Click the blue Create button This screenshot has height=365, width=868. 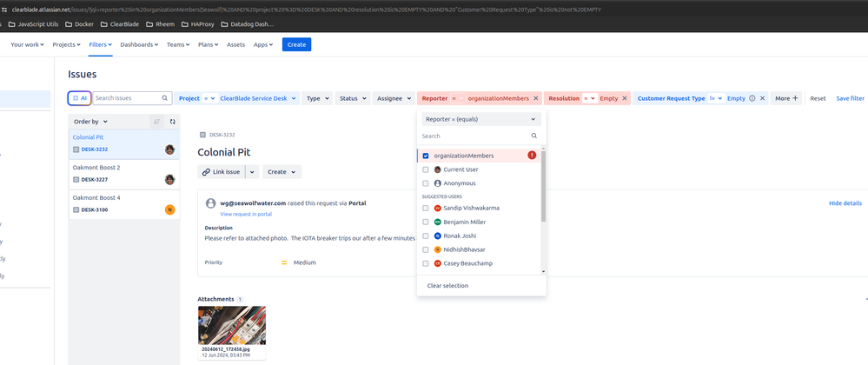[296, 44]
